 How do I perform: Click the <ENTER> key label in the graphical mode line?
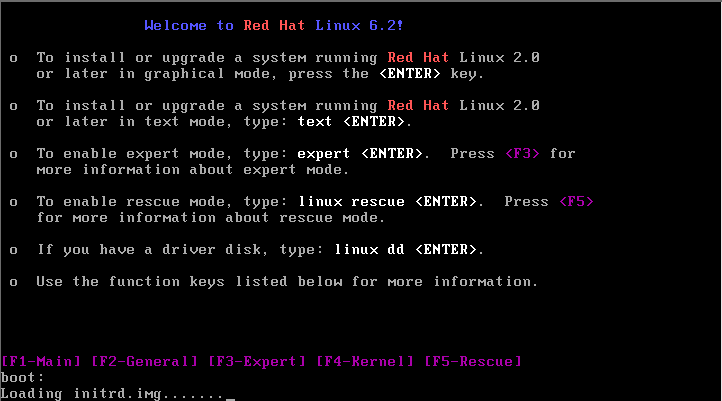click(410, 74)
